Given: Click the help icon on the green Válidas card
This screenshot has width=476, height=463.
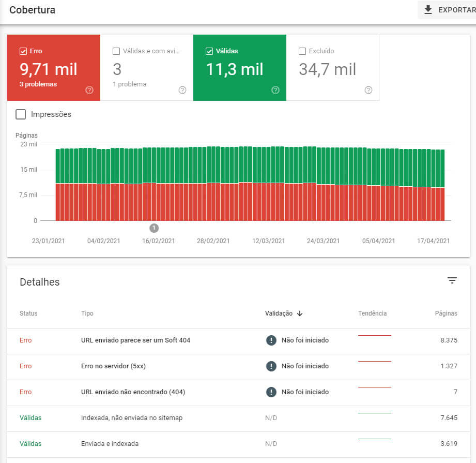Looking at the screenshot, I should coord(275,89).
